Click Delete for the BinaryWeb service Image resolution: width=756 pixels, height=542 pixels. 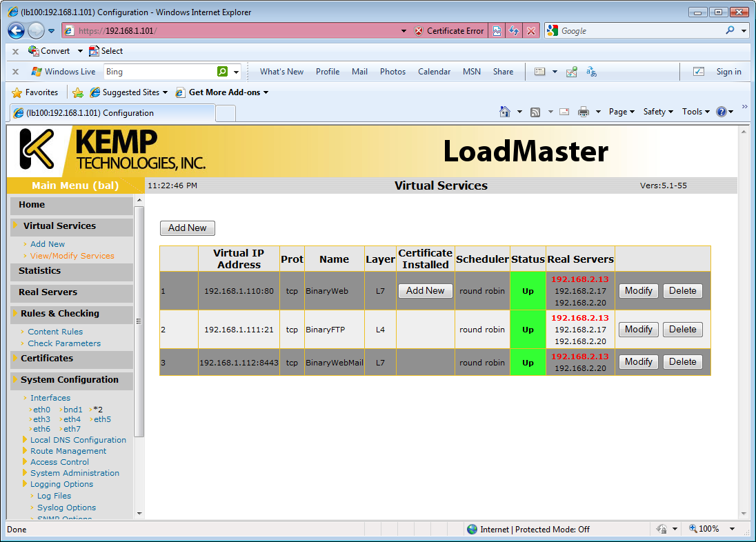pyautogui.click(x=682, y=291)
